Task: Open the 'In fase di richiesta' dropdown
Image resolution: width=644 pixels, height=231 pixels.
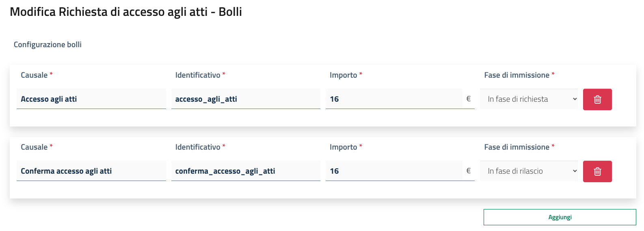Action: click(529, 99)
